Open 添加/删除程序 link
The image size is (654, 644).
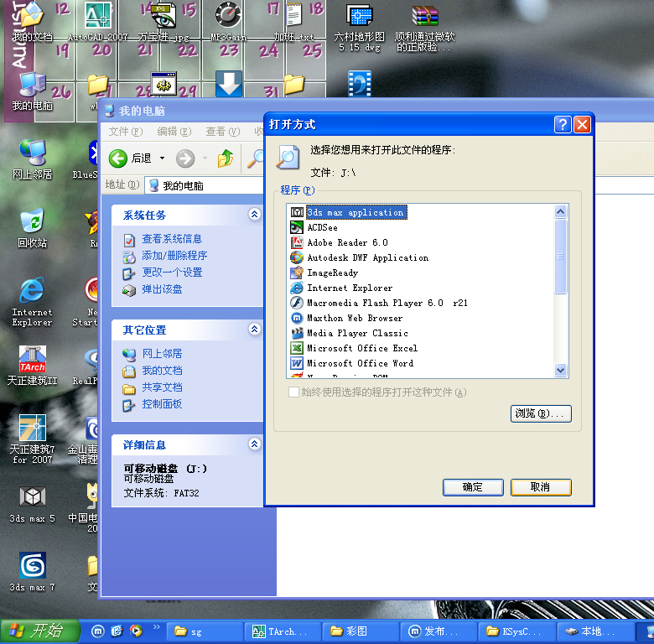tap(174, 256)
